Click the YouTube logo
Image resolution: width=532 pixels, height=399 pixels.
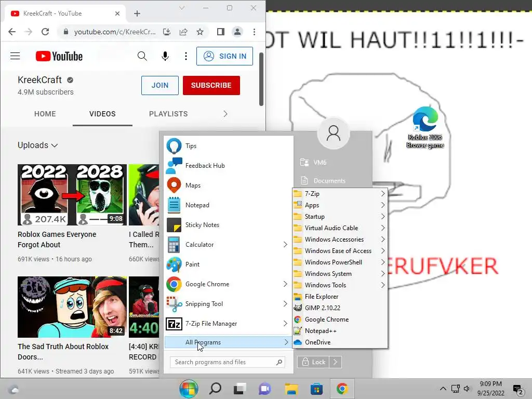click(59, 56)
